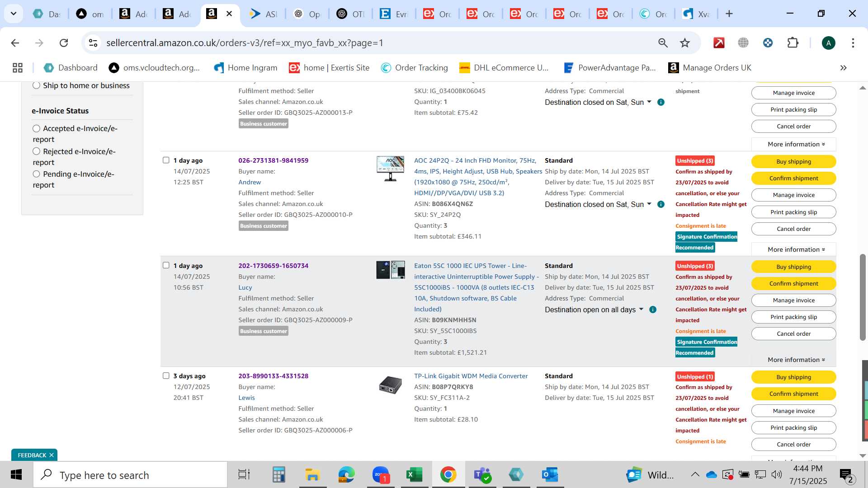Show hidden system tray icons
Viewport: 868px width, 488px height.
(695, 474)
